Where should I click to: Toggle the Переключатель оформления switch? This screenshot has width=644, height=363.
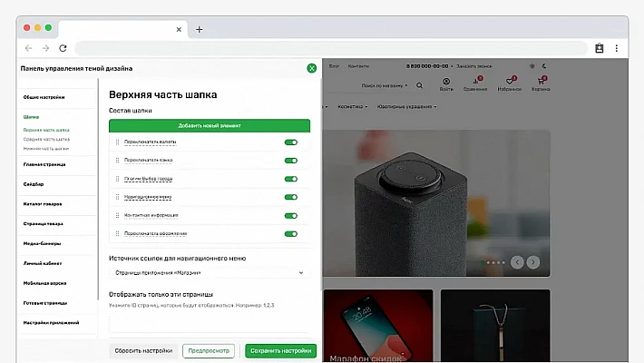click(x=291, y=234)
